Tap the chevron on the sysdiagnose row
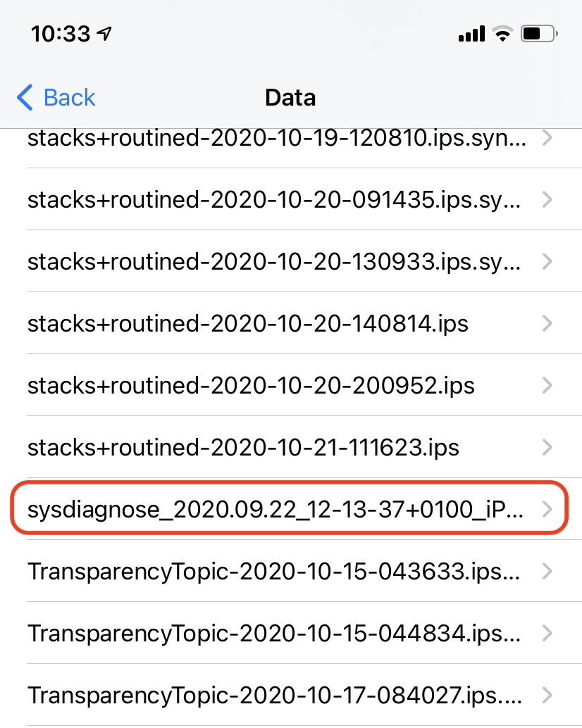The height and width of the screenshot is (728, 582). pyautogui.click(x=547, y=509)
